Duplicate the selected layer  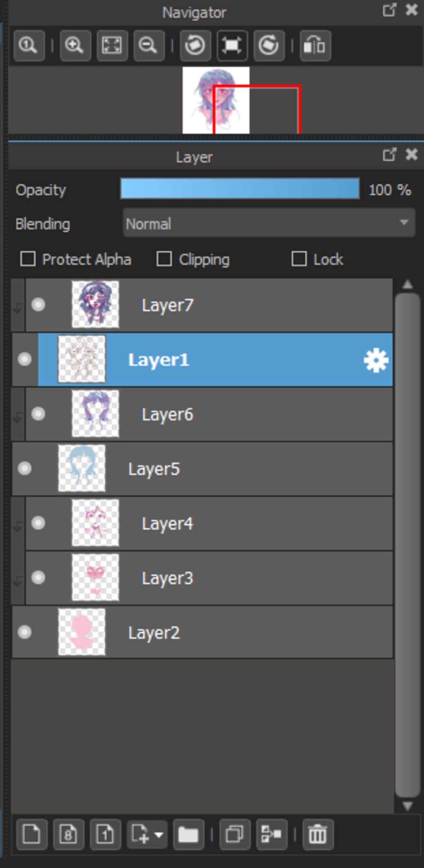coord(235,834)
